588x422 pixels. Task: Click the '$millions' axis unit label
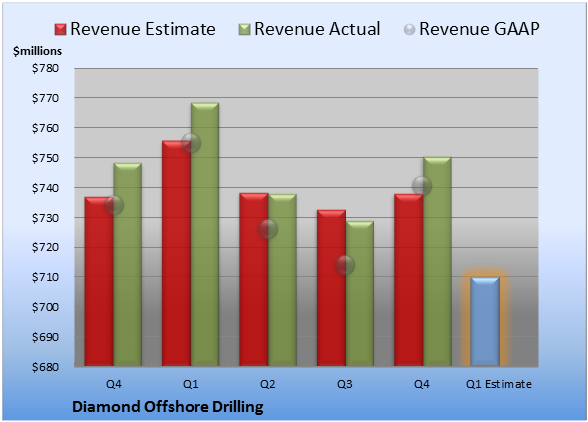pos(37,51)
